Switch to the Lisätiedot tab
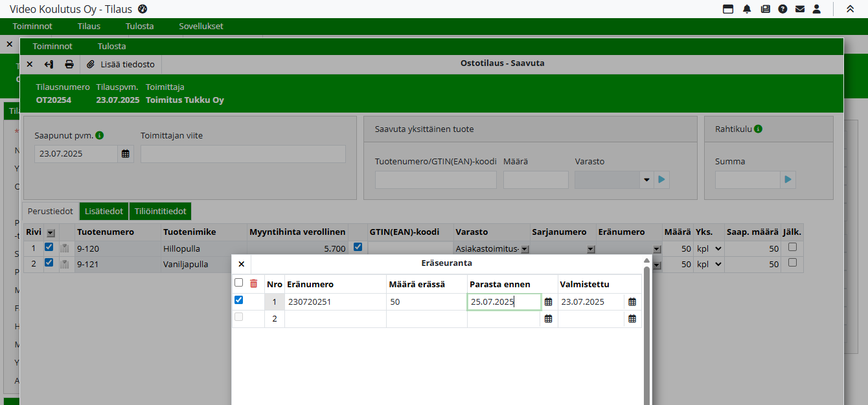 pos(104,212)
